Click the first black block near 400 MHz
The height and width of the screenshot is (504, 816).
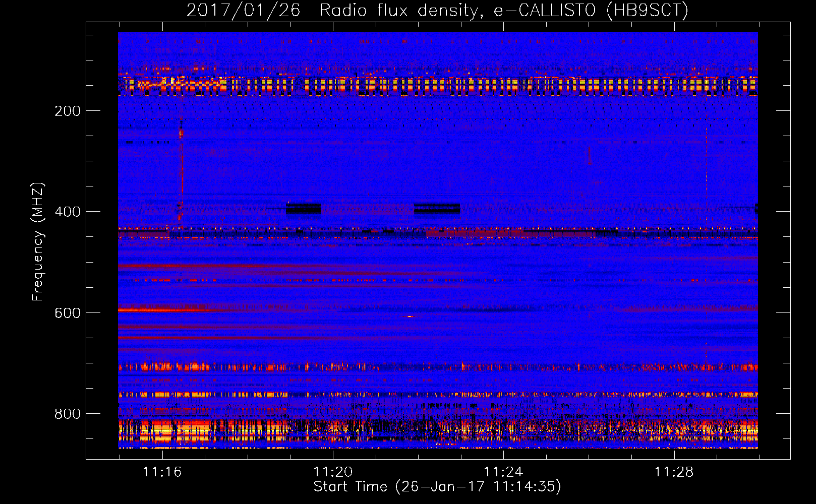(304, 209)
